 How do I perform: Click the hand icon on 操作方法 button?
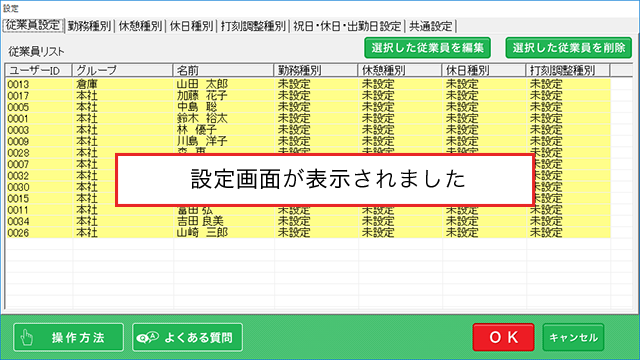coord(27,338)
